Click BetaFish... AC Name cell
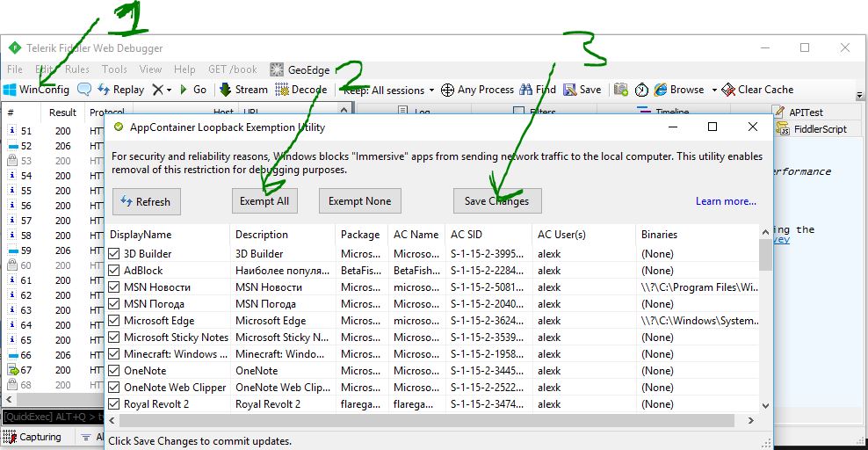The height and width of the screenshot is (450, 868). click(x=416, y=271)
